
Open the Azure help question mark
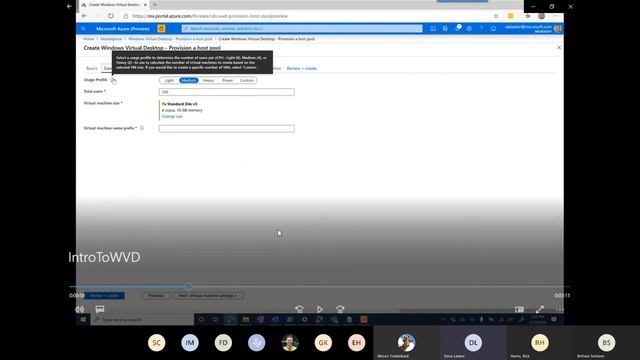click(x=481, y=29)
